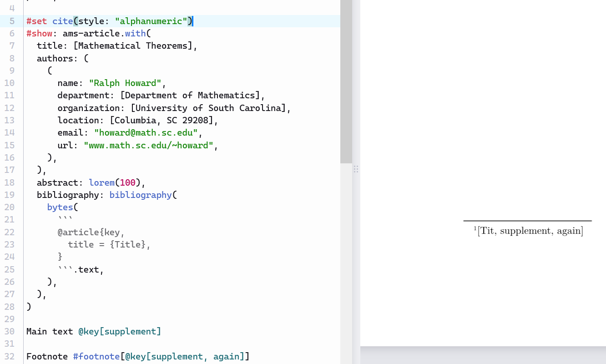Viewport: 606px width, 364px height.
Task: Click the ams-article.with function call
Action: click(104, 33)
